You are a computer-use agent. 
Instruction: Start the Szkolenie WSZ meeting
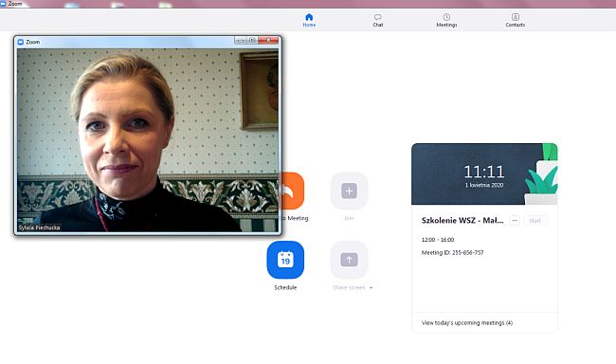point(534,221)
